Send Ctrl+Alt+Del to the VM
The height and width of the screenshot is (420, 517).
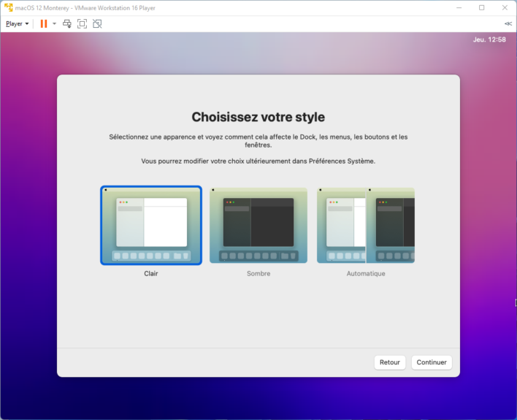click(67, 24)
